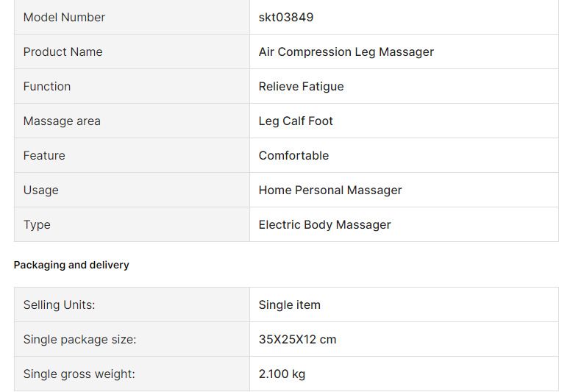Click the "Selling Units:" label cell

point(59,304)
